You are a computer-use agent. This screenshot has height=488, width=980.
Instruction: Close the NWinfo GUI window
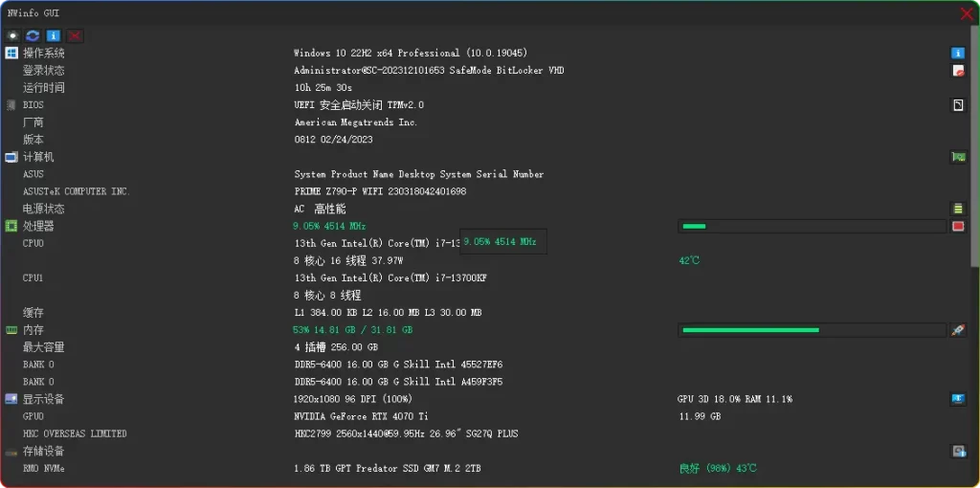click(967, 13)
